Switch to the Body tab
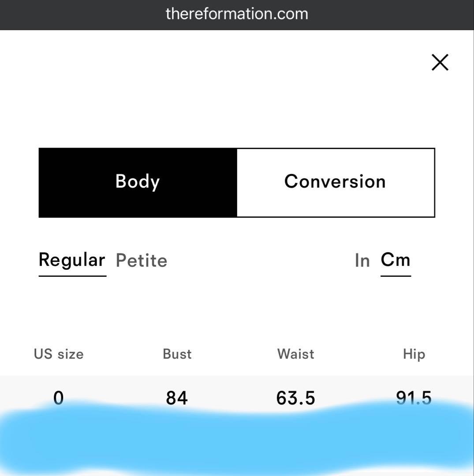 click(x=138, y=182)
